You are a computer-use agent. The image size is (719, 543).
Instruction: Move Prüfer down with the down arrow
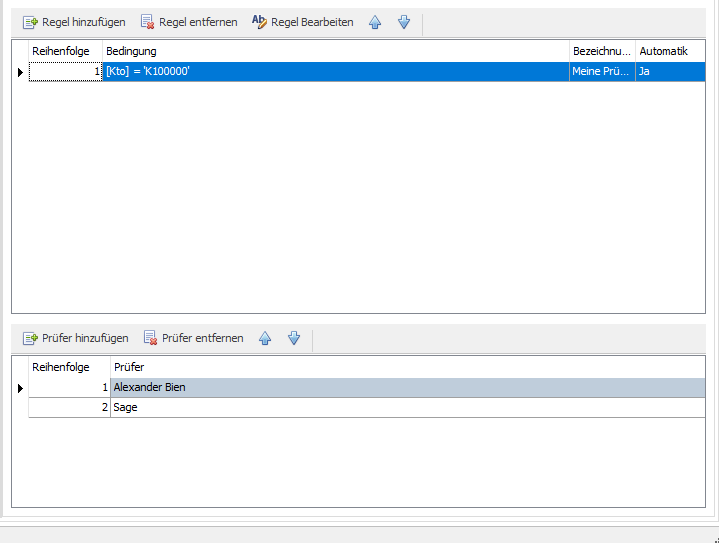coord(294,338)
